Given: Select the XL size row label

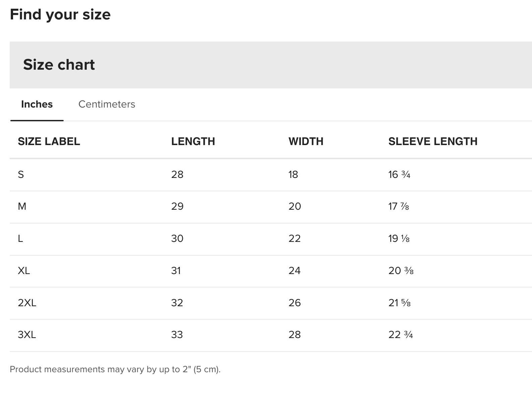Looking at the screenshot, I should coord(24,271).
